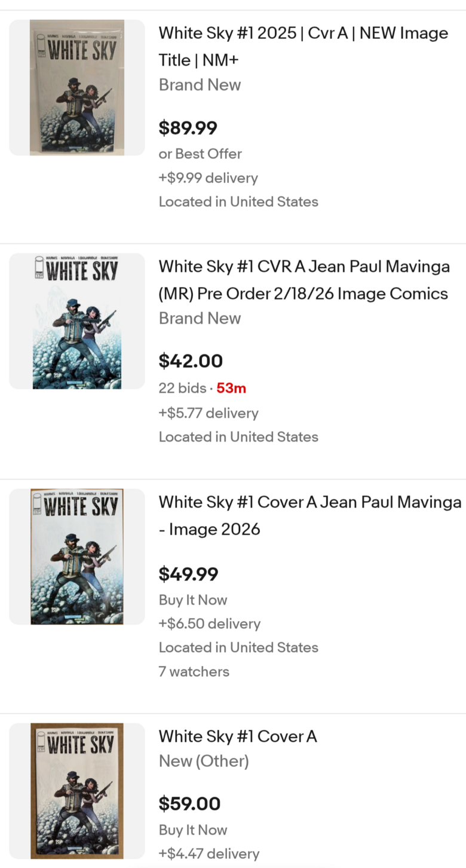Select the comic image for the $59.00 listing
The image size is (466, 868).
point(77,791)
